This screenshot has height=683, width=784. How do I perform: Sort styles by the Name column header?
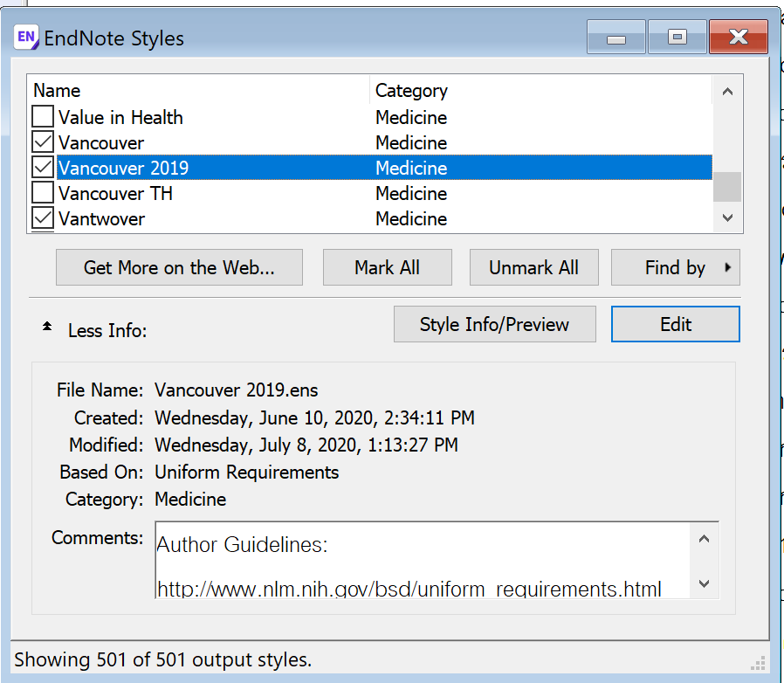(198, 91)
